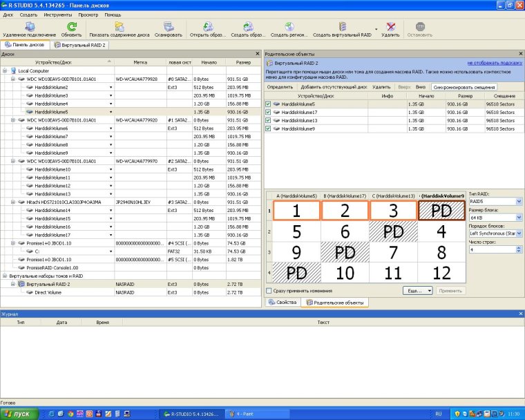Screen dimensions: 525x420
Task: Click the Вниз button
Action: pyautogui.click(x=421, y=87)
